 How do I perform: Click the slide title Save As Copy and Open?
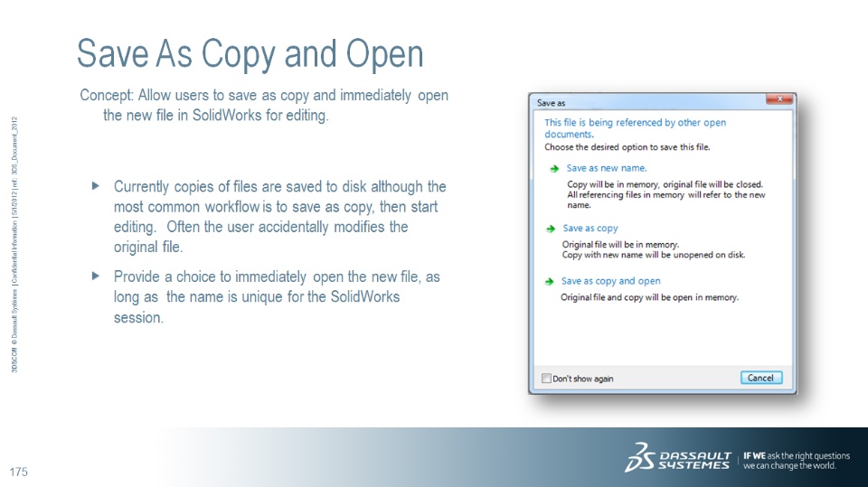tap(250, 54)
